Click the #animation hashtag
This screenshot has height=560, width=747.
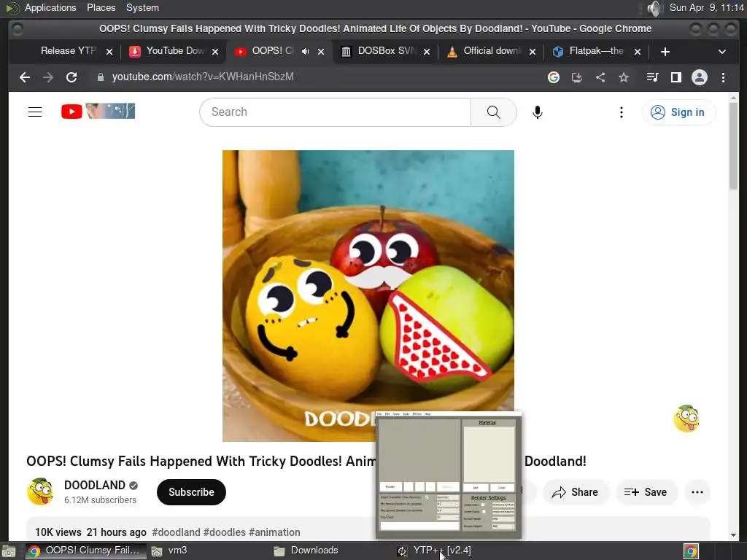(x=274, y=532)
